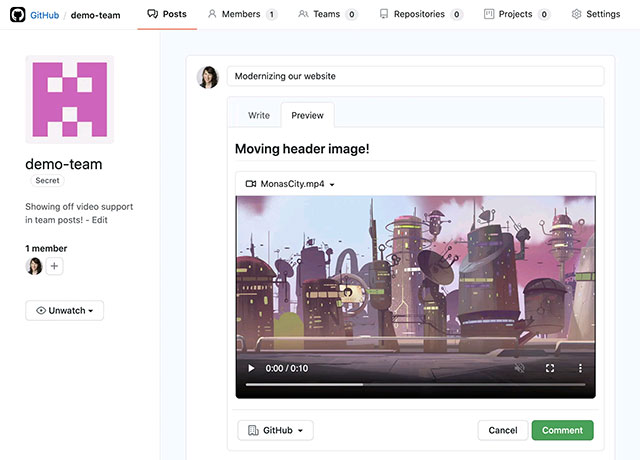Click the people icon on the Teams tab
This screenshot has height=460, width=640.
click(x=303, y=14)
